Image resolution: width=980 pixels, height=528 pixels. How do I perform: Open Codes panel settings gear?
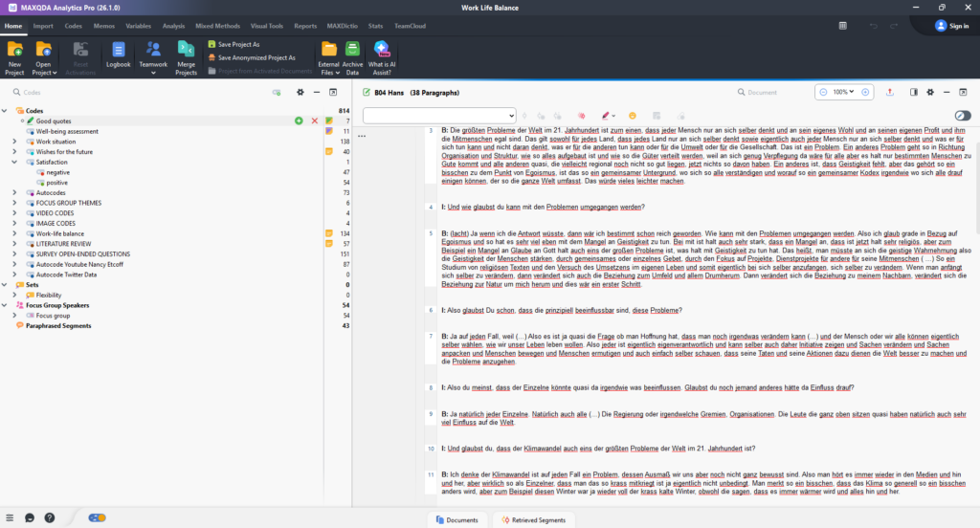pos(300,93)
